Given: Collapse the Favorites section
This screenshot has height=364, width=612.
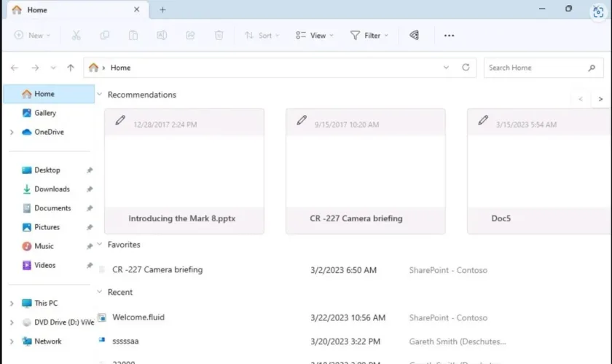Looking at the screenshot, I should point(100,244).
